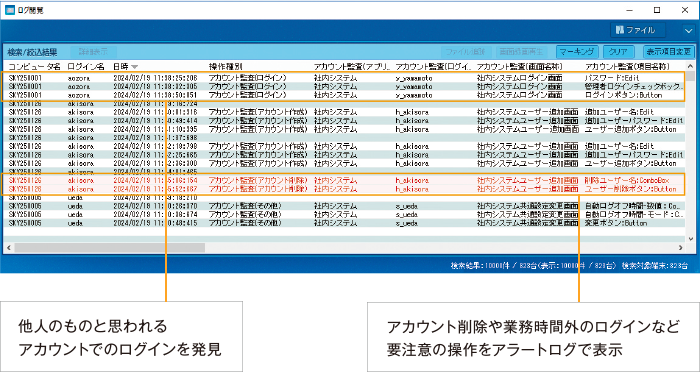Select the y_yamamoto パスワード:Edit log row
Image resolution: width=700 pixels, height=372 pixels.
[x=345, y=77]
